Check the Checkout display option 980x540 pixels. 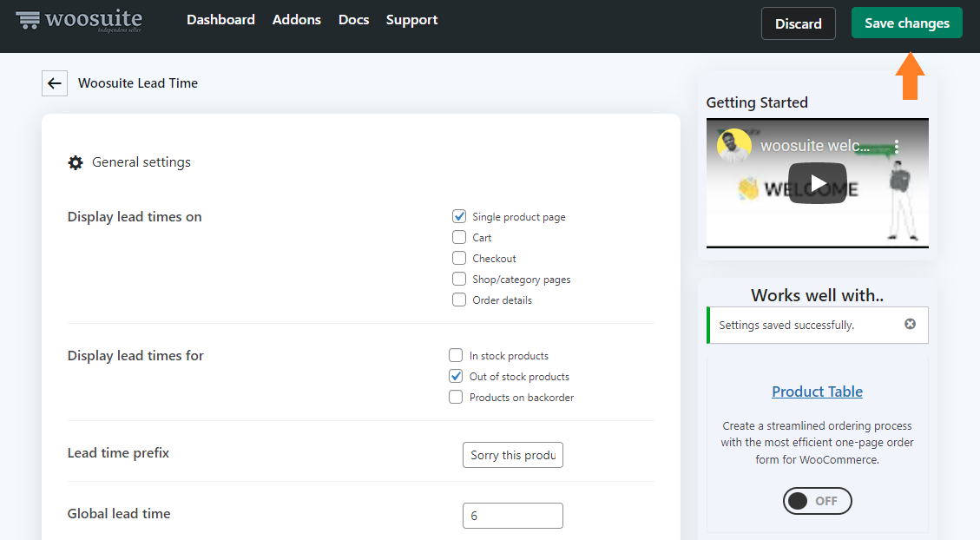coord(458,258)
